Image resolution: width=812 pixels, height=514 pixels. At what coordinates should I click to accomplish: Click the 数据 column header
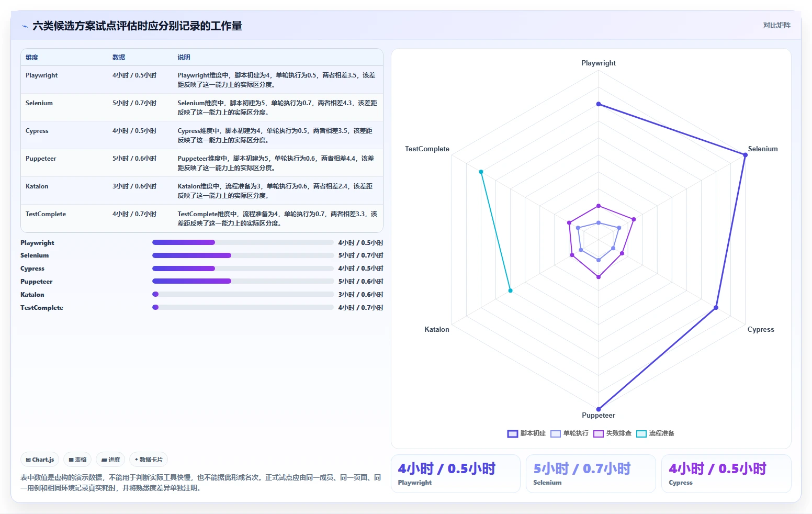pos(119,58)
